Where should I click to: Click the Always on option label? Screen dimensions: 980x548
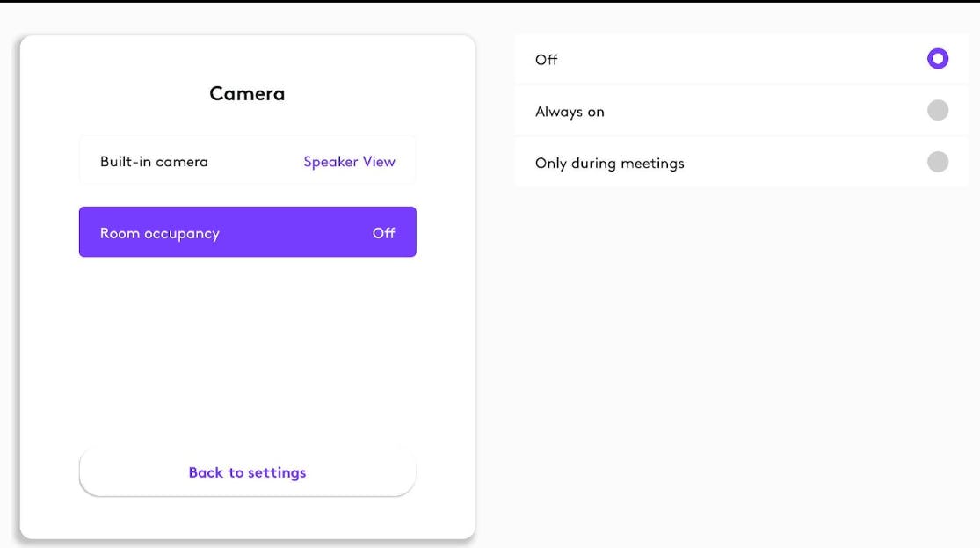tap(570, 112)
